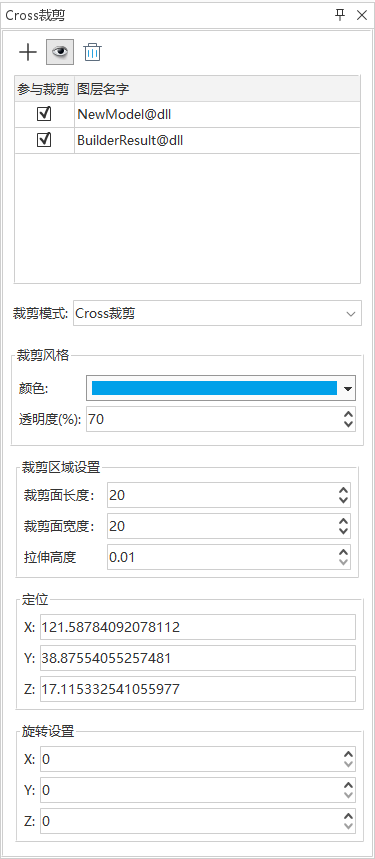Click the 定位 Y coordinate field
This screenshot has height=859, width=375.
coord(198,658)
